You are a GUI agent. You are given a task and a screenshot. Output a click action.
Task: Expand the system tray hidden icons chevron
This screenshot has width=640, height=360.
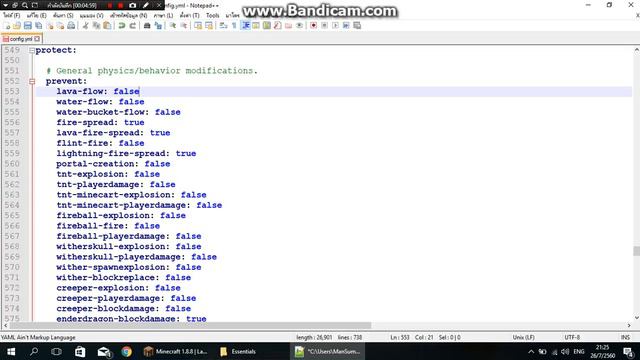tap(531, 351)
